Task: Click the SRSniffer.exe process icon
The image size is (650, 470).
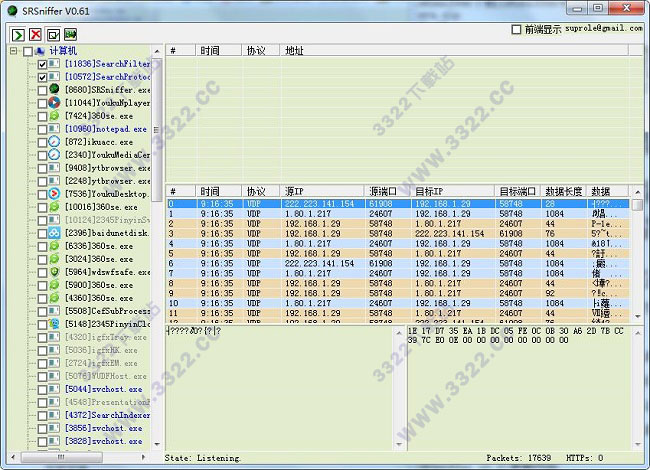Action: [x=55, y=89]
